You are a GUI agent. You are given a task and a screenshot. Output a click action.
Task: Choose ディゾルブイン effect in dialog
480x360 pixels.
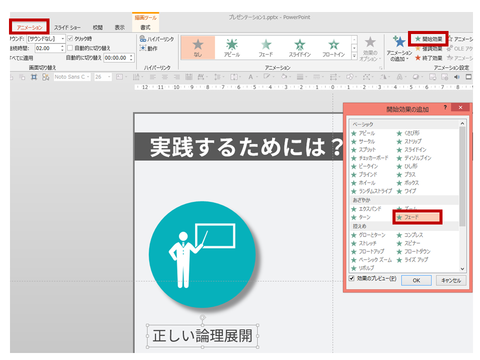[x=414, y=158]
